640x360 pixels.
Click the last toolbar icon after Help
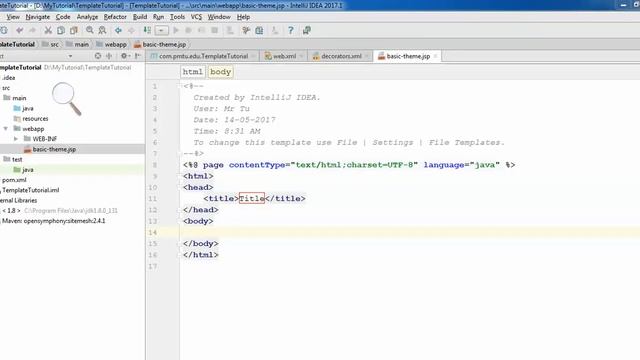pyautogui.click(x=307, y=31)
